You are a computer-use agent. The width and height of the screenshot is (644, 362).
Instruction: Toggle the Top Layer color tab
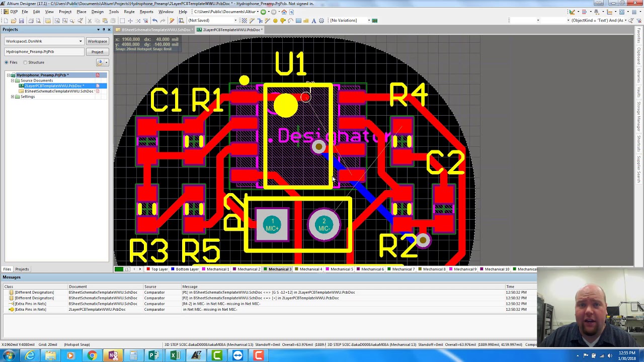point(157,269)
